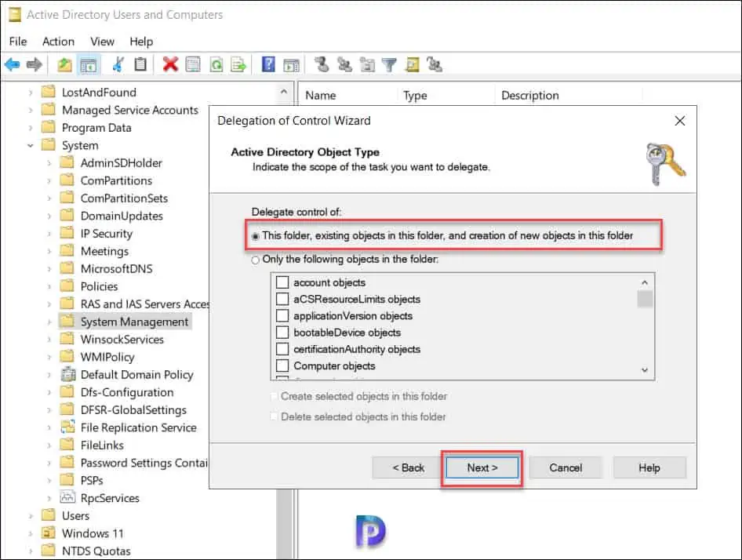Click the red Delete X icon
The image size is (742, 560).
coord(170,64)
